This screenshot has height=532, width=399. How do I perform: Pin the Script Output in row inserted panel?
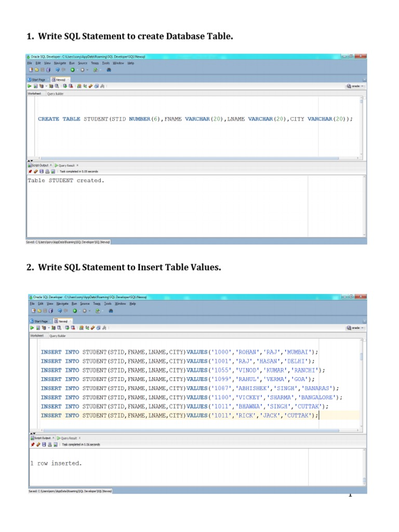click(x=33, y=445)
